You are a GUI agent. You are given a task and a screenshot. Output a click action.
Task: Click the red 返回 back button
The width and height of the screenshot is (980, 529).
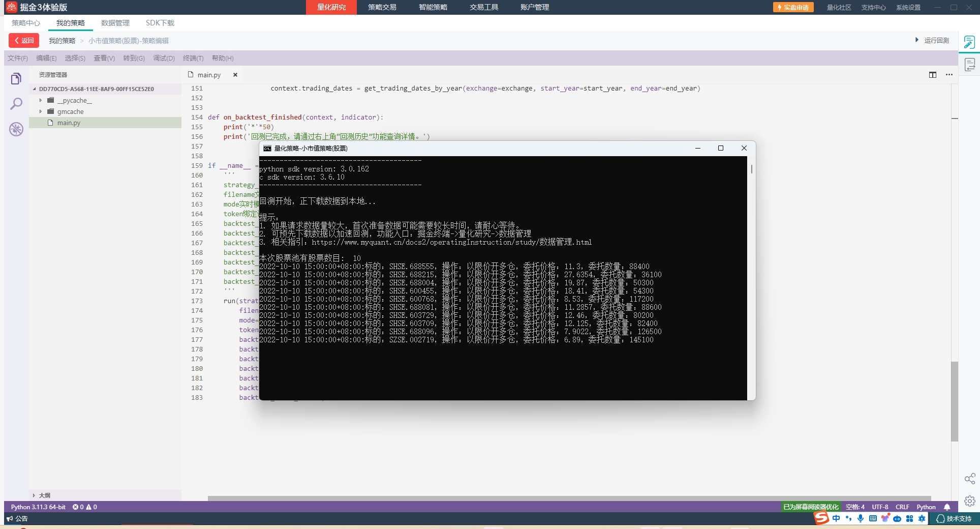click(24, 41)
